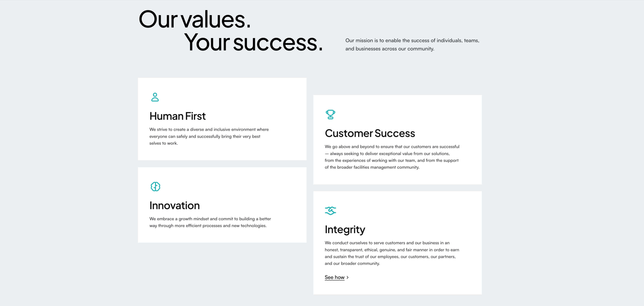Click the brain icon above Innovation

(x=155, y=187)
